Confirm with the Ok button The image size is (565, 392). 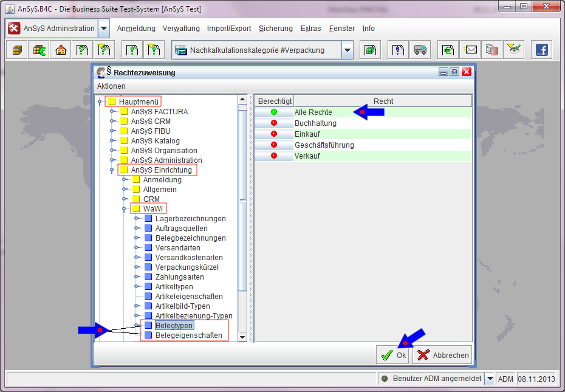[x=394, y=356]
